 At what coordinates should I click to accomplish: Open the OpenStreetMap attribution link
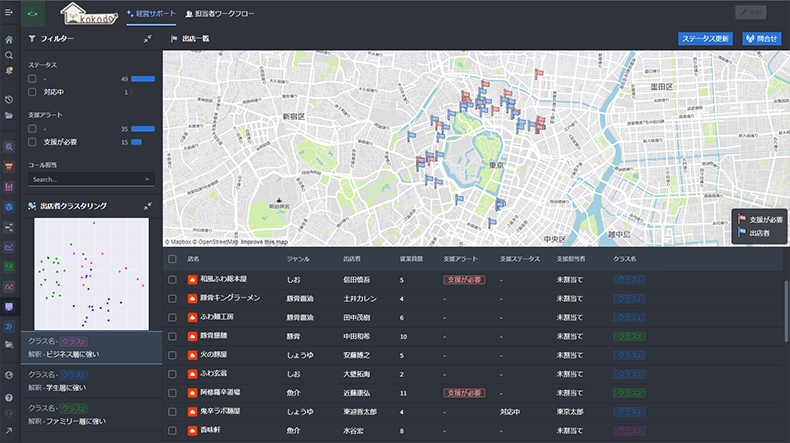point(218,242)
